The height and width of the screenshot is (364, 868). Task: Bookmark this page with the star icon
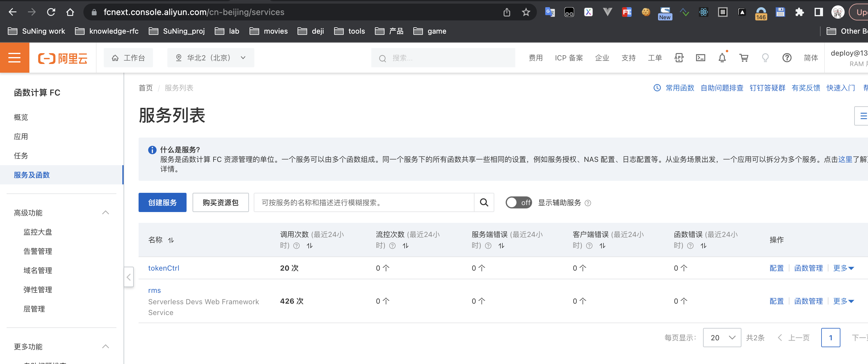[526, 13]
